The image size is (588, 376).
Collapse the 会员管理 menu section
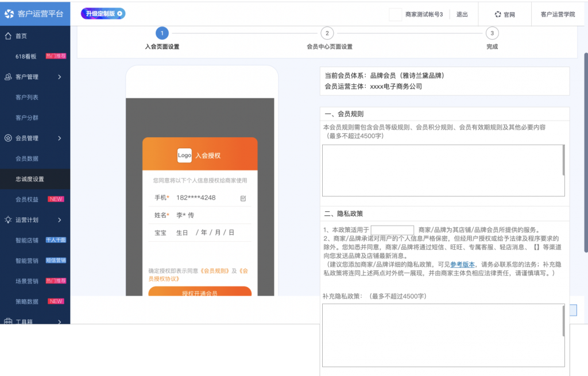point(59,138)
